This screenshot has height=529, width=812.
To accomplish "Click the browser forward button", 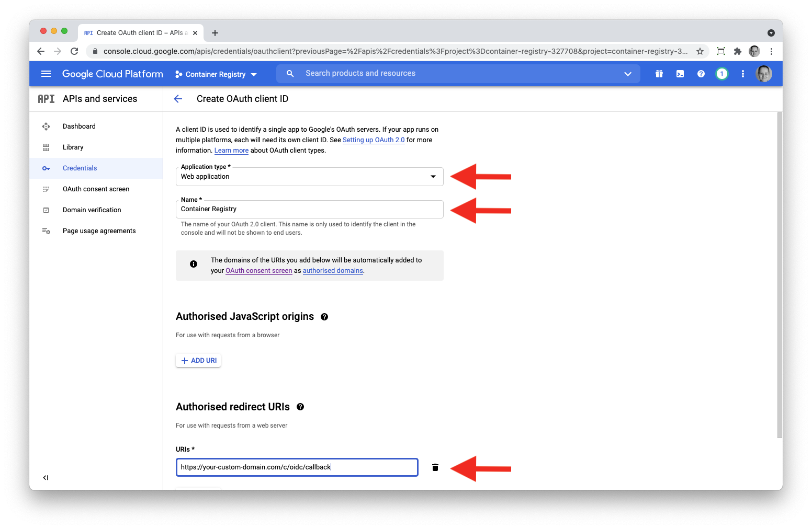I will point(58,51).
